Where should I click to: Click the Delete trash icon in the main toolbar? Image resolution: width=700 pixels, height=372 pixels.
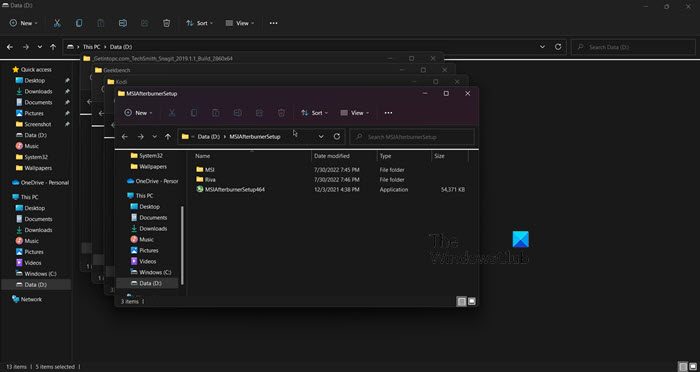[x=167, y=23]
